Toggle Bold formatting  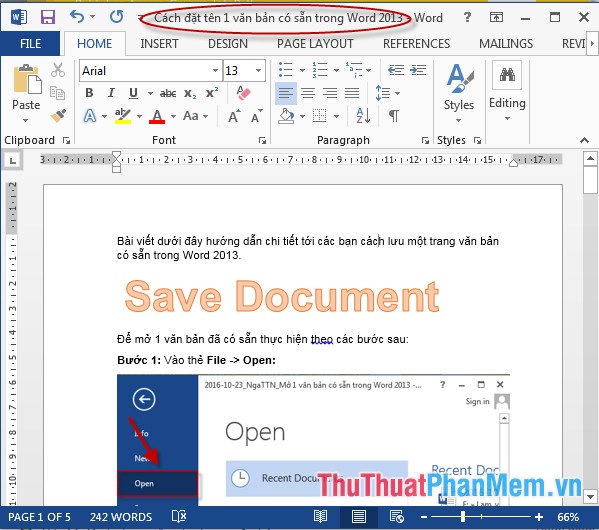click(89, 93)
